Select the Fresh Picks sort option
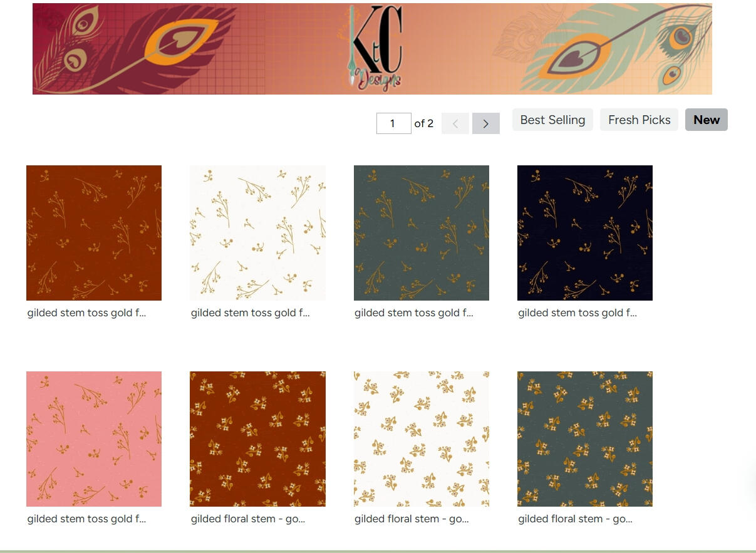 (x=639, y=120)
